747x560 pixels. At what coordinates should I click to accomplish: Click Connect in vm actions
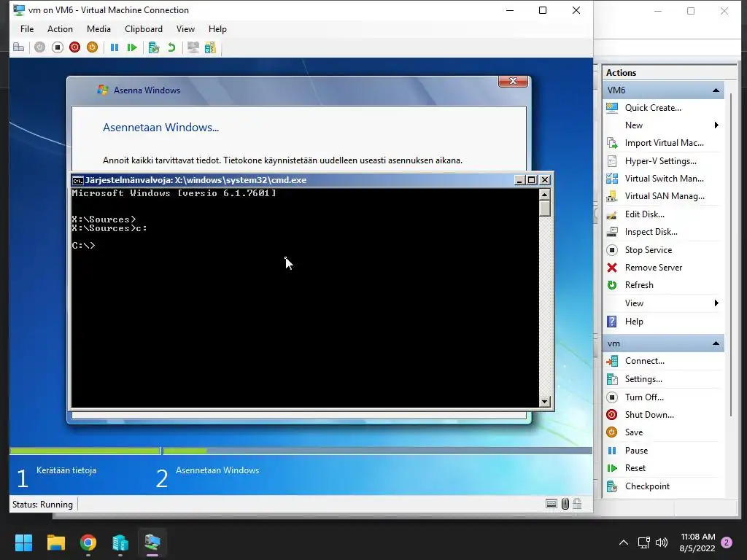[x=645, y=361]
